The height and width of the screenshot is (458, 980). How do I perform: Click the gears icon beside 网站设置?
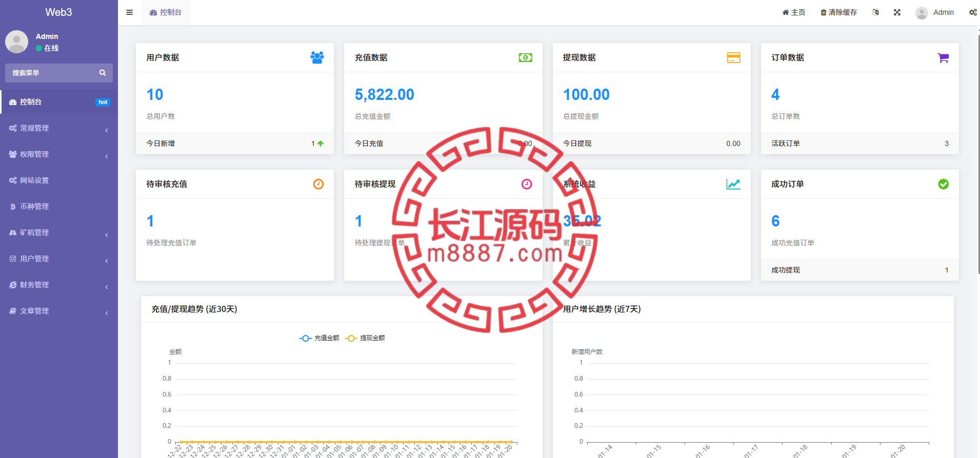point(13,180)
